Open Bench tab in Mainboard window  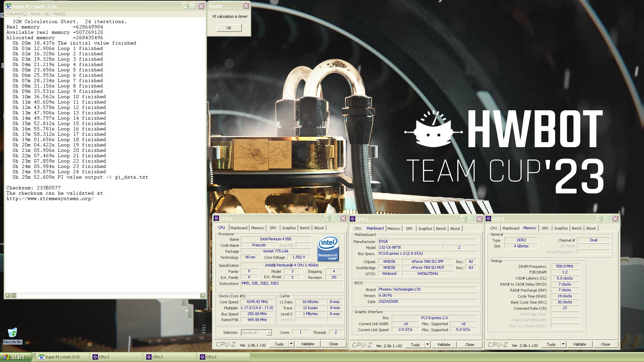(441, 229)
